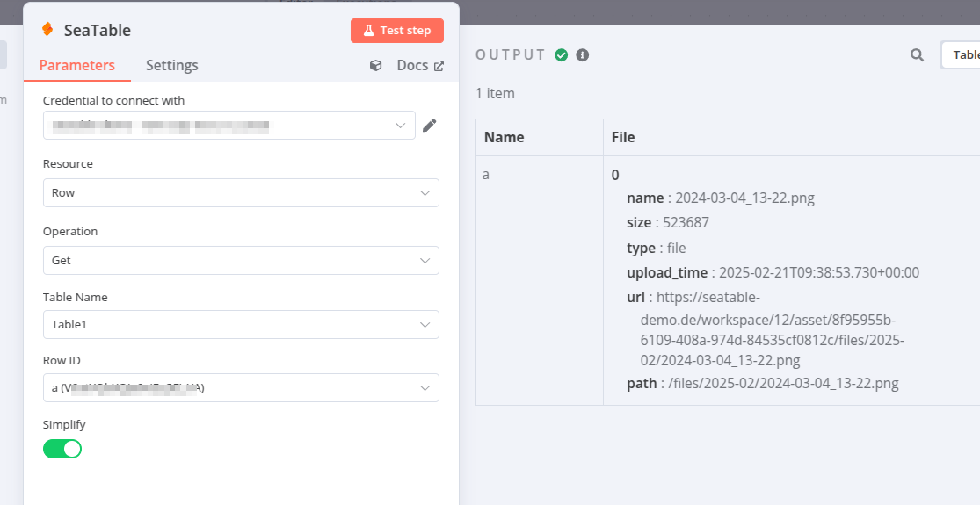Click the 0 index entry in File column
The height and width of the screenshot is (505, 980).
pos(615,176)
